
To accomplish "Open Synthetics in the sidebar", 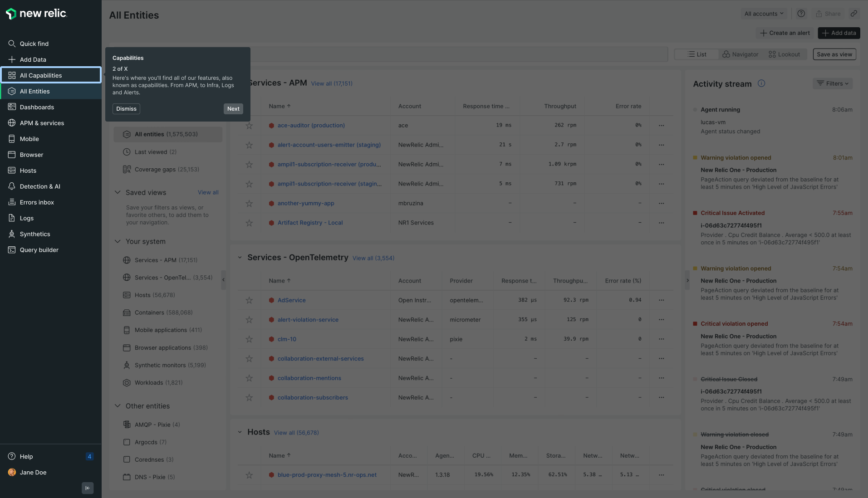I will (x=51, y=234).
